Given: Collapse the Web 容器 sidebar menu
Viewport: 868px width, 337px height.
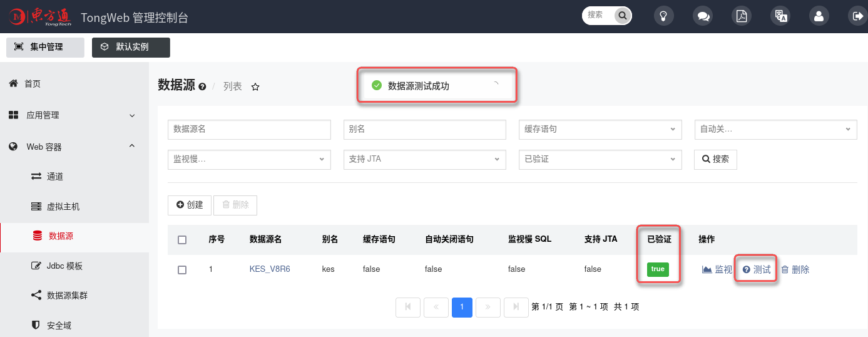Looking at the screenshot, I should tap(74, 147).
